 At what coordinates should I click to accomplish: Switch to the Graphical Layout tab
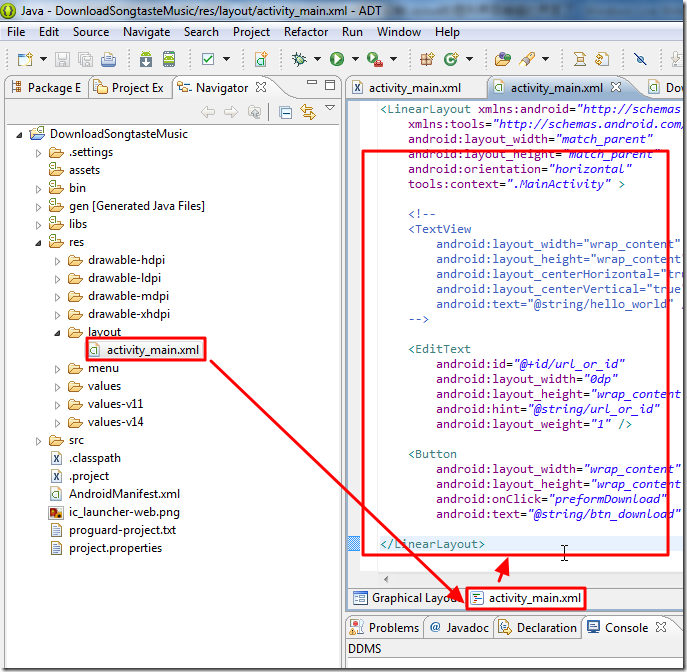[x=405, y=598]
